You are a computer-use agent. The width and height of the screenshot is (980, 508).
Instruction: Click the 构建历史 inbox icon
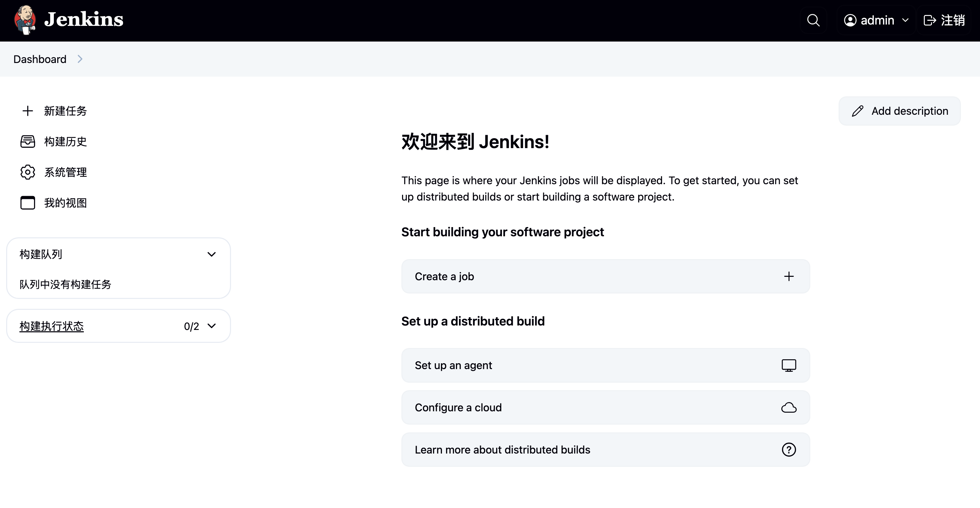(x=27, y=141)
